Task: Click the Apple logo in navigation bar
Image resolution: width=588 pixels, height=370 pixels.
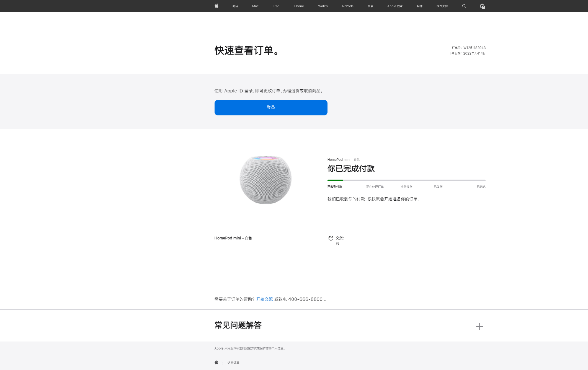Action: (x=216, y=6)
